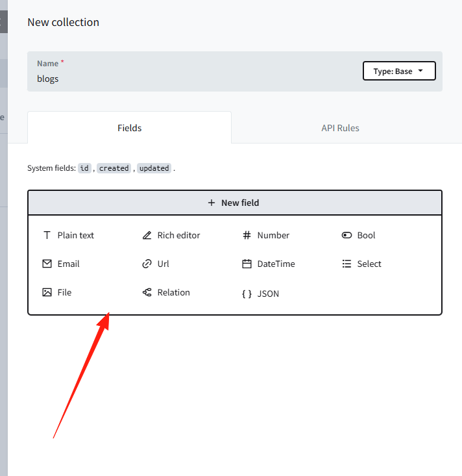Choose the File image icon
The image size is (462, 476).
[47, 292]
